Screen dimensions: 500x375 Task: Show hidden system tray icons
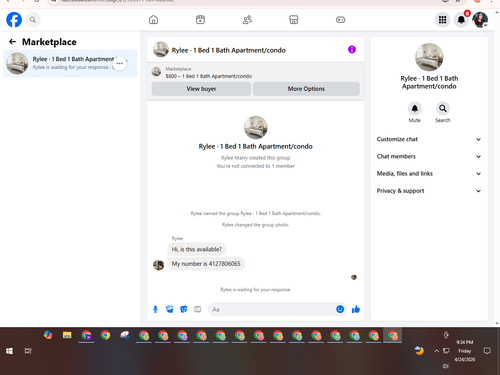[436, 351]
